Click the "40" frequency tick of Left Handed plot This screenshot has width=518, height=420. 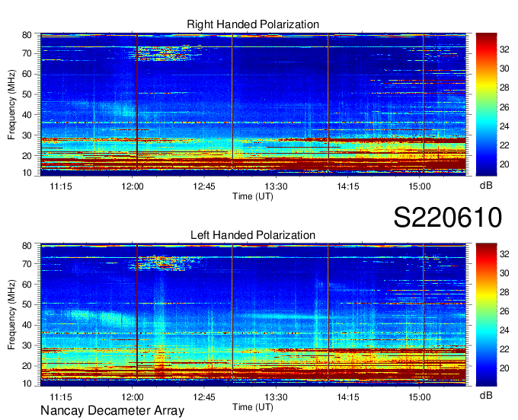point(27,326)
